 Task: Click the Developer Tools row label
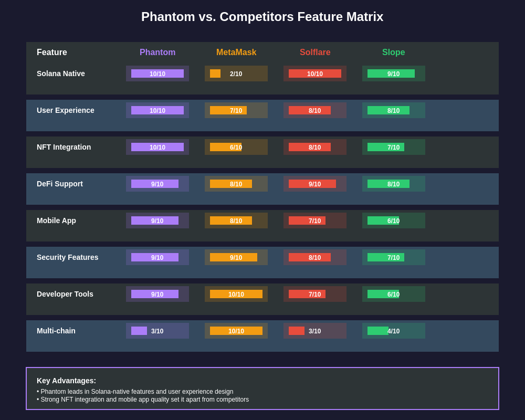[65, 294]
